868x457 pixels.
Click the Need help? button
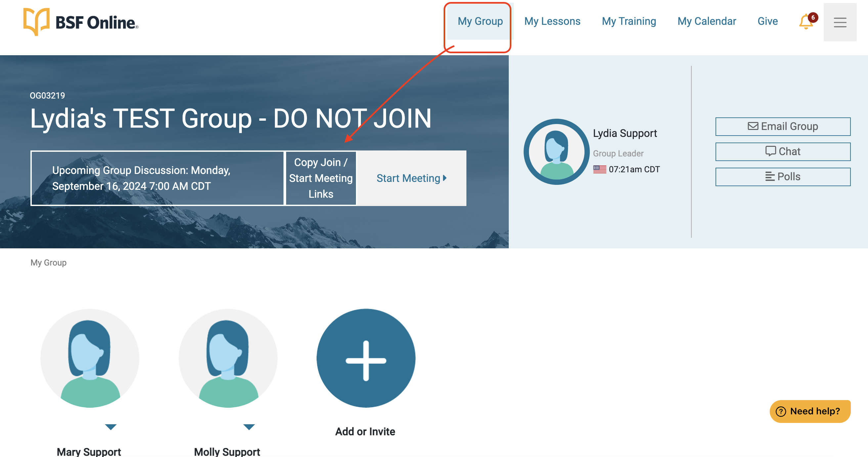point(810,411)
